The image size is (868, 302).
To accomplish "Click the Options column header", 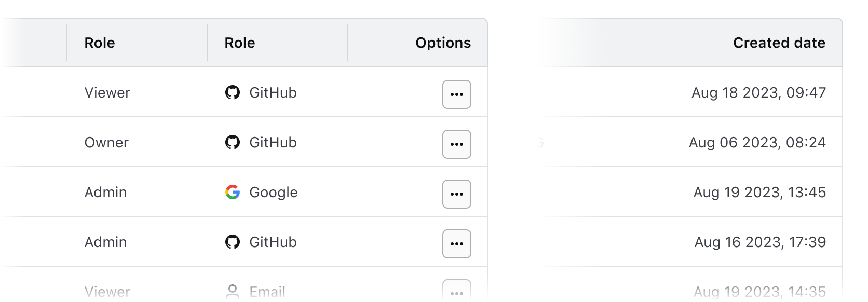I will click(x=443, y=43).
